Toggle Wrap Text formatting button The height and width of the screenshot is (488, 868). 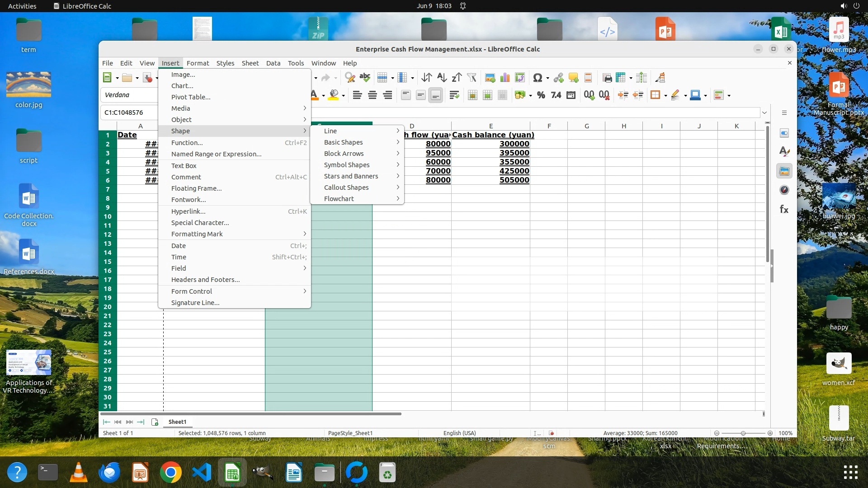tap(454, 95)
